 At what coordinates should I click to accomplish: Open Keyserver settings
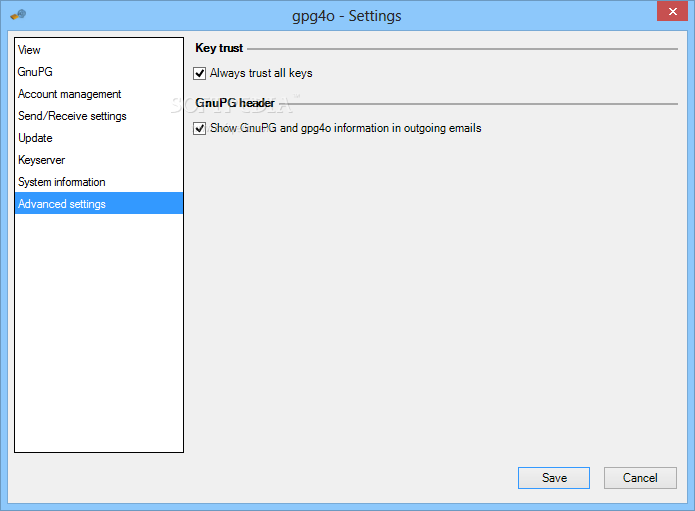99,160
